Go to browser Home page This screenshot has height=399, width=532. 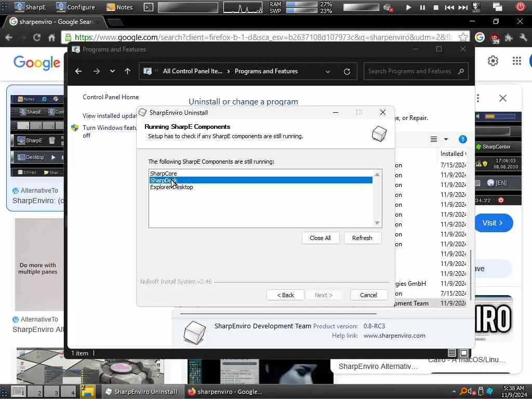[51, 37]
